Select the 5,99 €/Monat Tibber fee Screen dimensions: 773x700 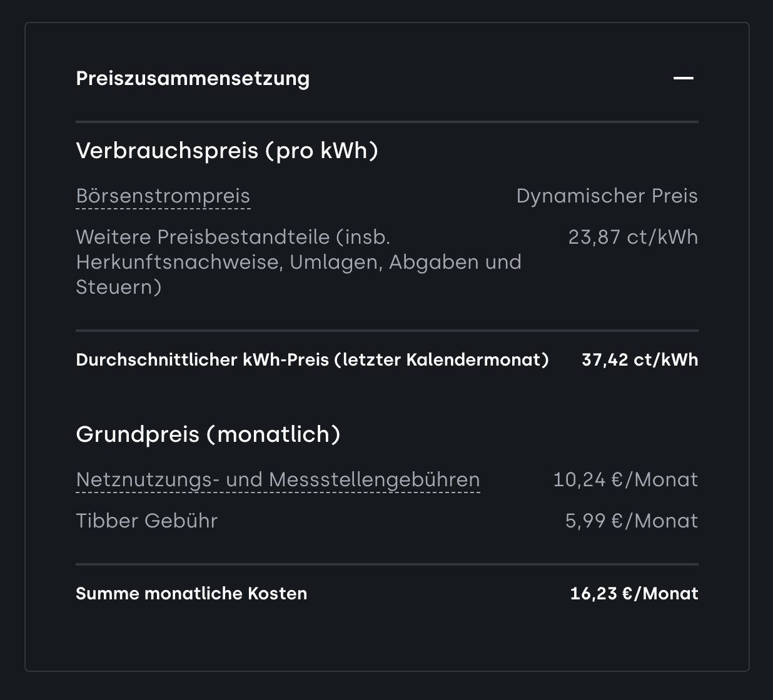pos(631,521)
